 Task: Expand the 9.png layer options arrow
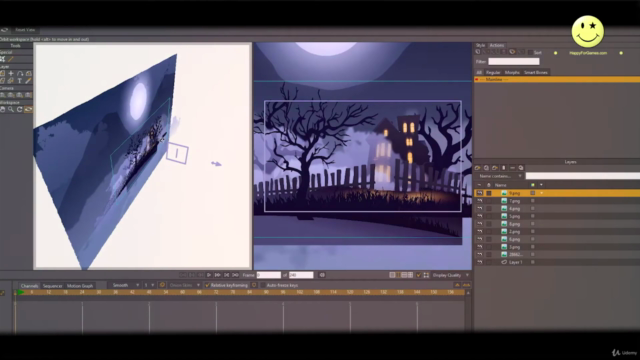(x=542, y=193)
